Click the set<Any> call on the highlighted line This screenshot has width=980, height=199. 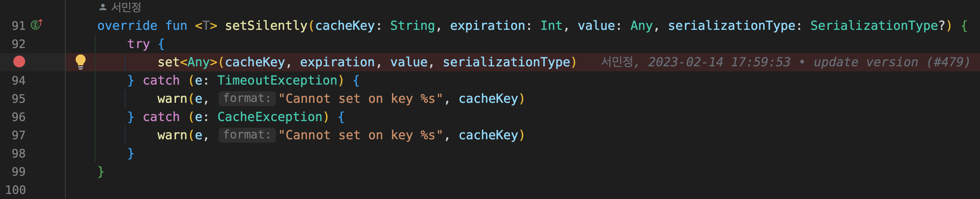click(x=187, y=62)
